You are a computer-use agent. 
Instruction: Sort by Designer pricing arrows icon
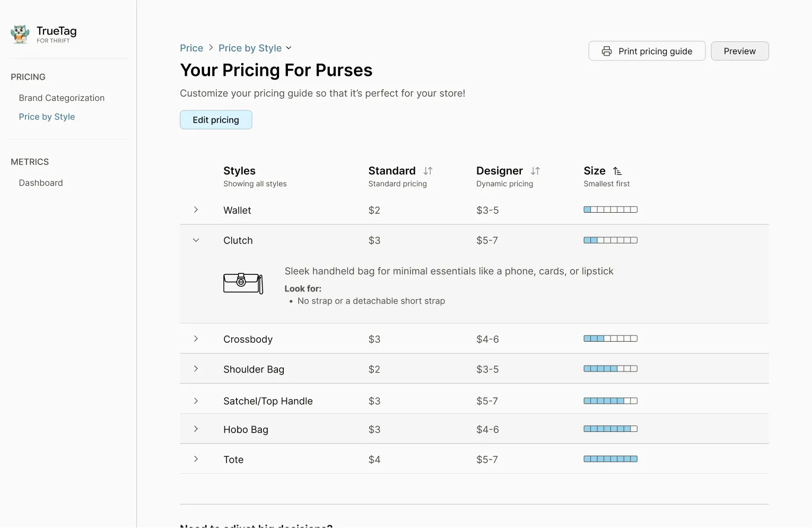tap(535, 171)
